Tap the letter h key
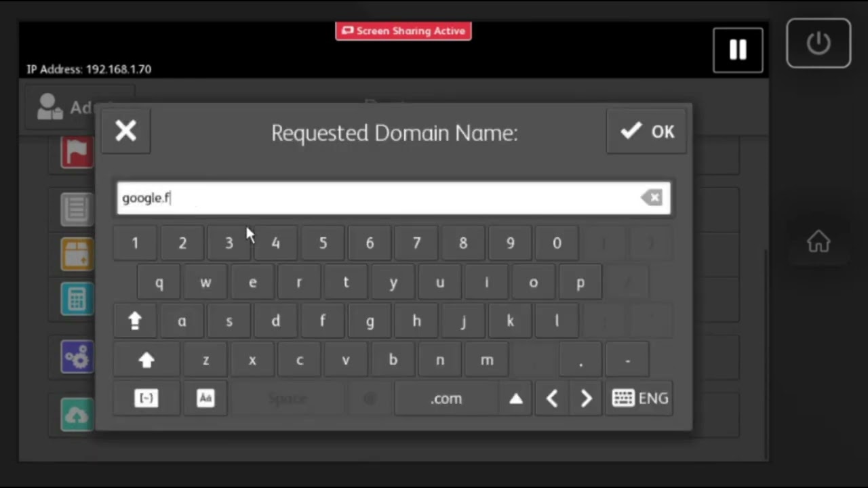The height and width of the screenshot is (488, 868). coord(416,321)
